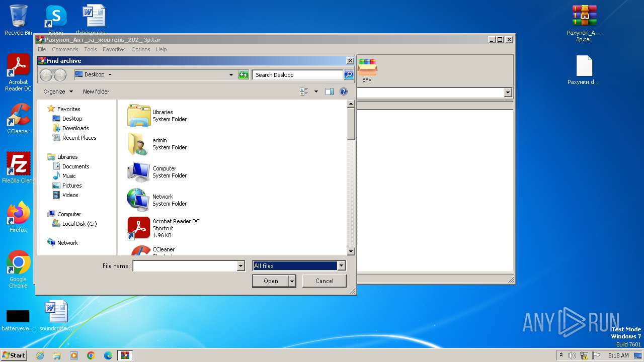The image size is (644, 362).
Task: Open the Organize dropdown
Action: click(58, 92)
